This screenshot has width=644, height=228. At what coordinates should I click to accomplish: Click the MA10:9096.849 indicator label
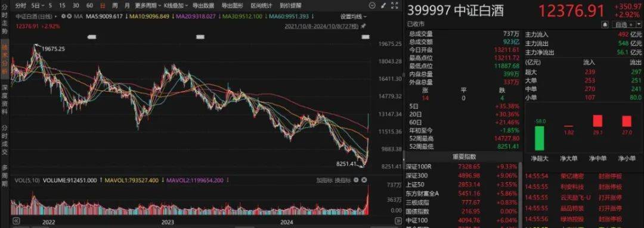coord(150,17)
